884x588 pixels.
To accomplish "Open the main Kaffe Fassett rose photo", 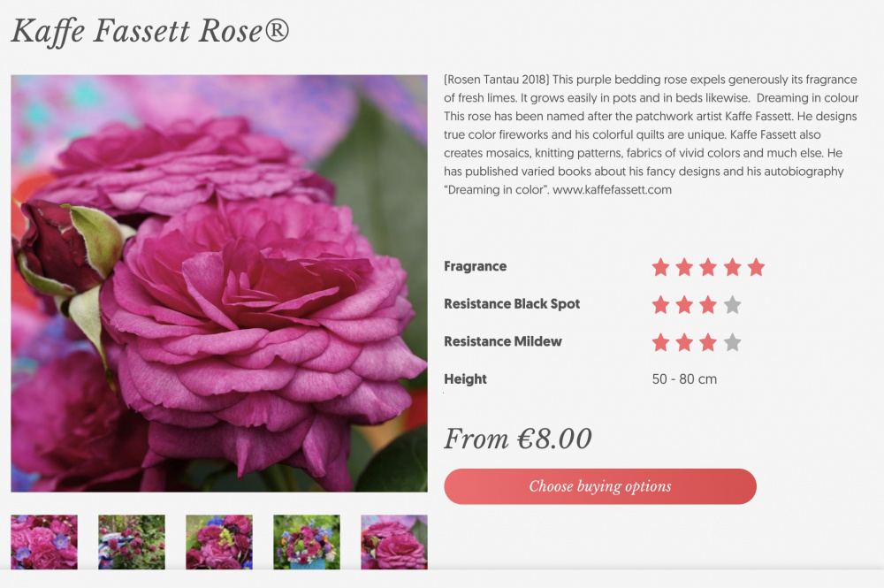I will [218, 283].
